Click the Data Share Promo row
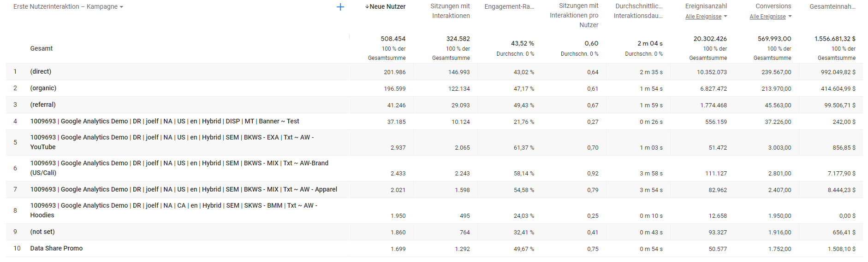Image resolution: width=868 pixels, height=262 pixels. 56,248
